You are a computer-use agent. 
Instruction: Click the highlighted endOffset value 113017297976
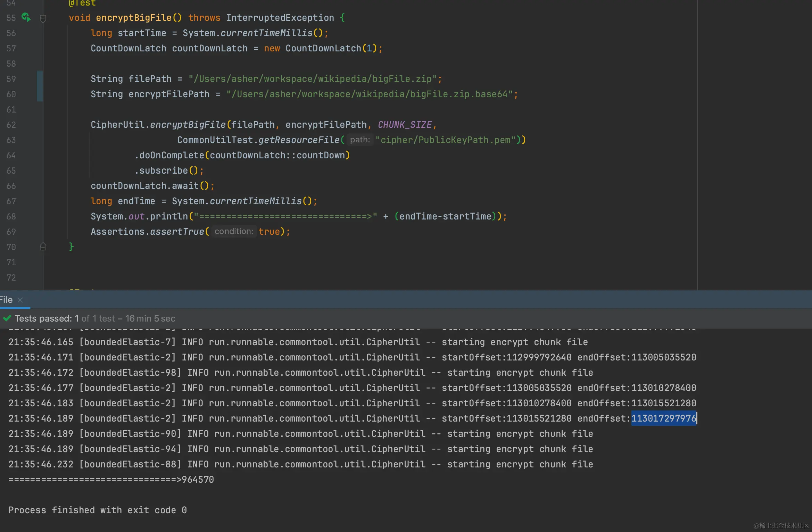(664, 418)
